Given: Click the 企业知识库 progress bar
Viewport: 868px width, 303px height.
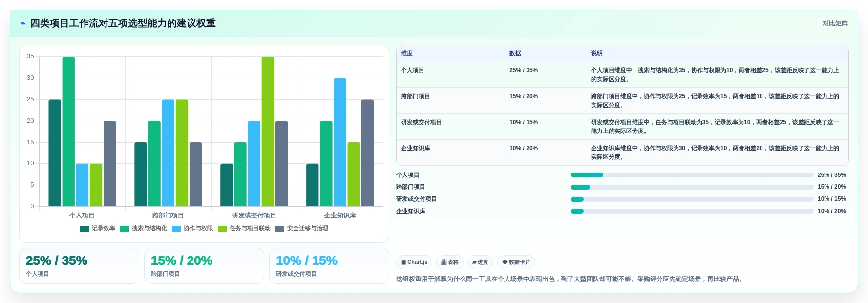Looking at the screenshot, I should coord(692,211).
